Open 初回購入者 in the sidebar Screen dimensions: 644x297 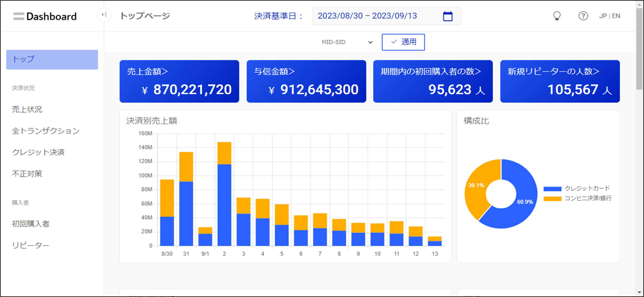click(x=31, y=224)
